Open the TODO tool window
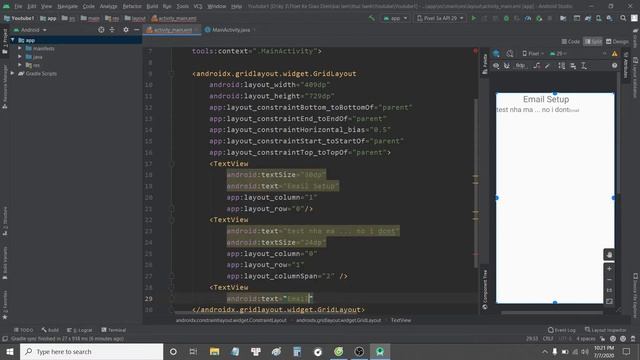Screen dimensions: 640x360 tap(24, 330)
